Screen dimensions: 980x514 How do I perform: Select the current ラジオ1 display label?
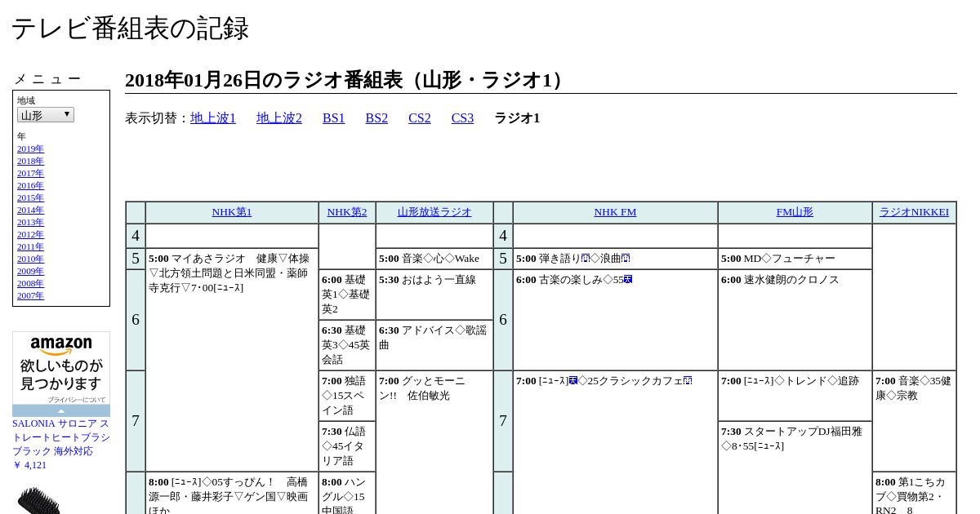(x=517, y=118)
